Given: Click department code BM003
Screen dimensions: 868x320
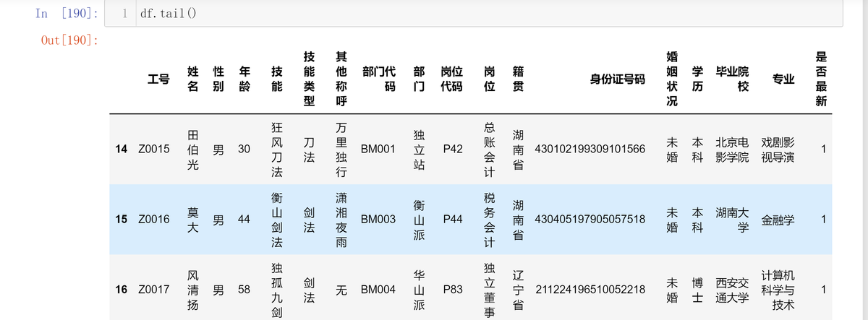Looking at the screenshot, I should click(378, 219).
